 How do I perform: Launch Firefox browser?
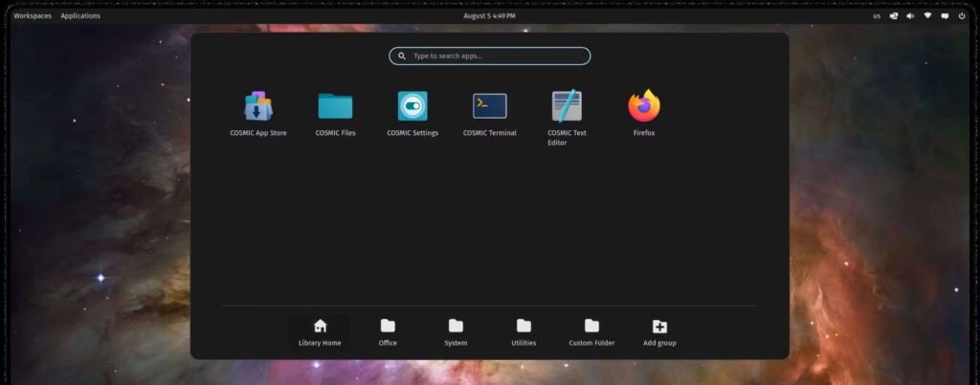click(644, 106)
